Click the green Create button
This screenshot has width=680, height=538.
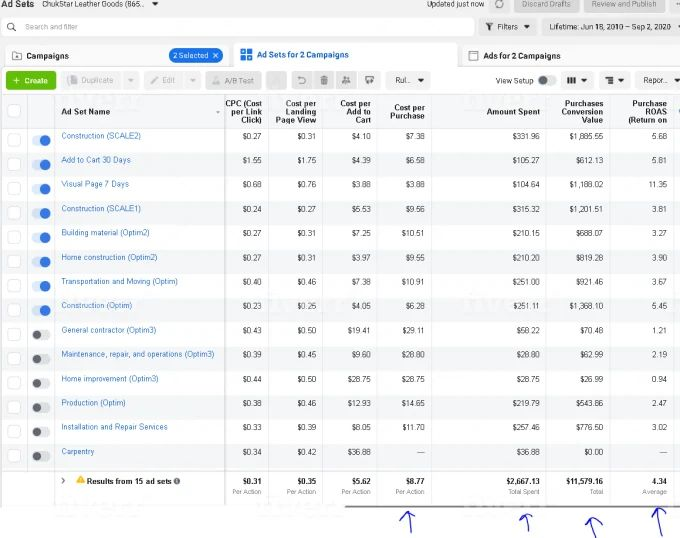coord(31,81)
